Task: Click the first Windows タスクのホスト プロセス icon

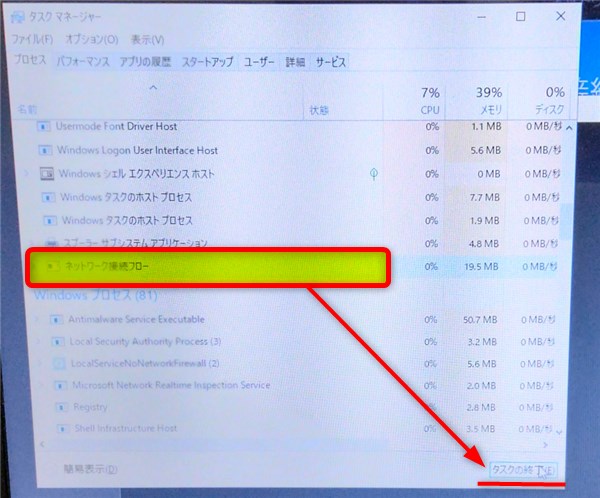Action: coord(48,198)
